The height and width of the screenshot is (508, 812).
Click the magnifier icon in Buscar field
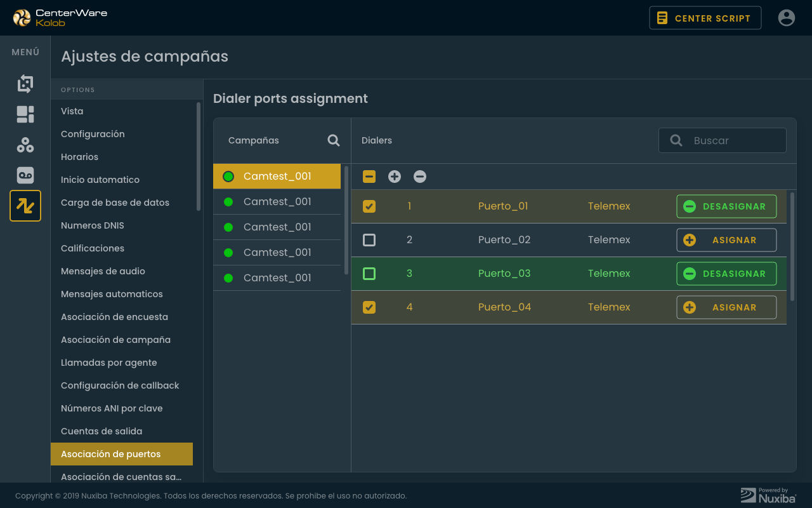tap(676, 140)
